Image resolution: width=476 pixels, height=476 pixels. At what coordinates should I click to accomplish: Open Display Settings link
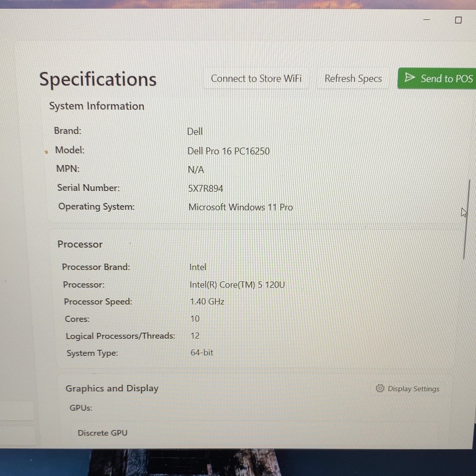click(x=407, y=389)
